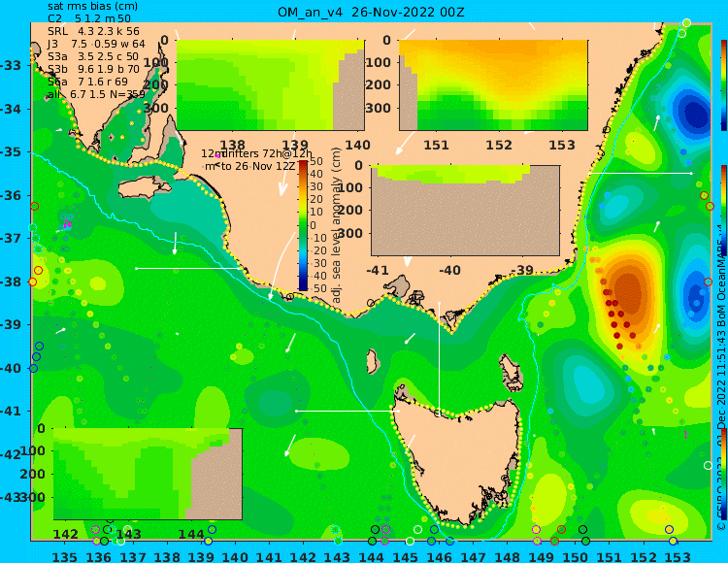Viewport: 728px width, 563px height.
Task: Open the 151–153 longitude depth section inset
Action: (x=493, y=85)
